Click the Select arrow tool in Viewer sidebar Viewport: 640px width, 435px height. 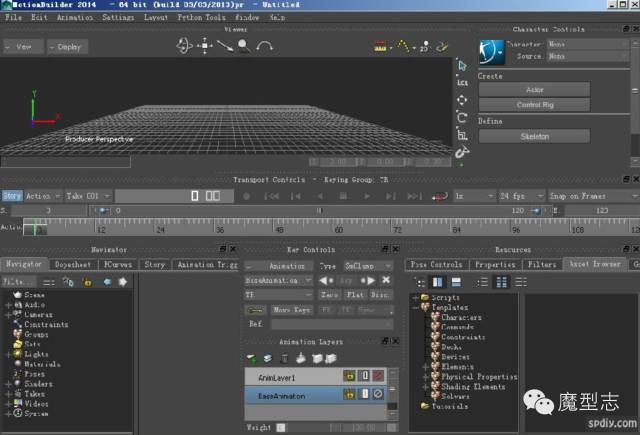pos(462,66)
